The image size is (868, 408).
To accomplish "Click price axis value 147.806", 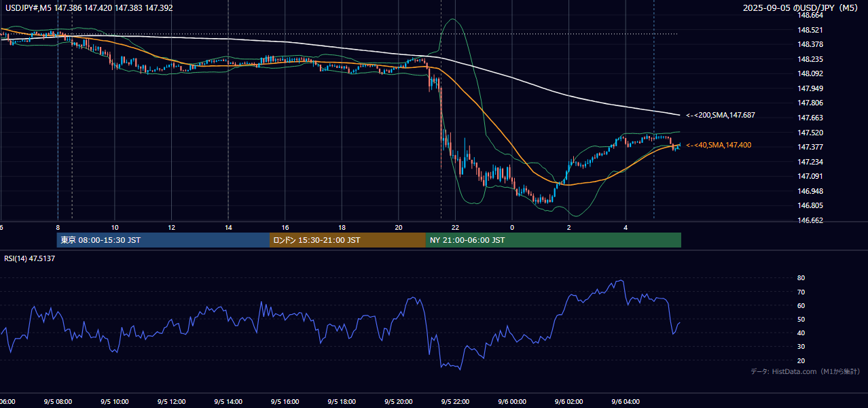I will [x=810, y=103].
